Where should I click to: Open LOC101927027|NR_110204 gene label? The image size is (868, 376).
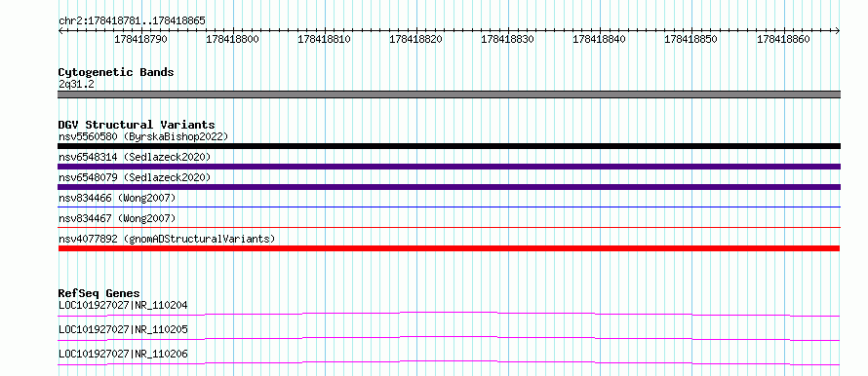[123, 305]
